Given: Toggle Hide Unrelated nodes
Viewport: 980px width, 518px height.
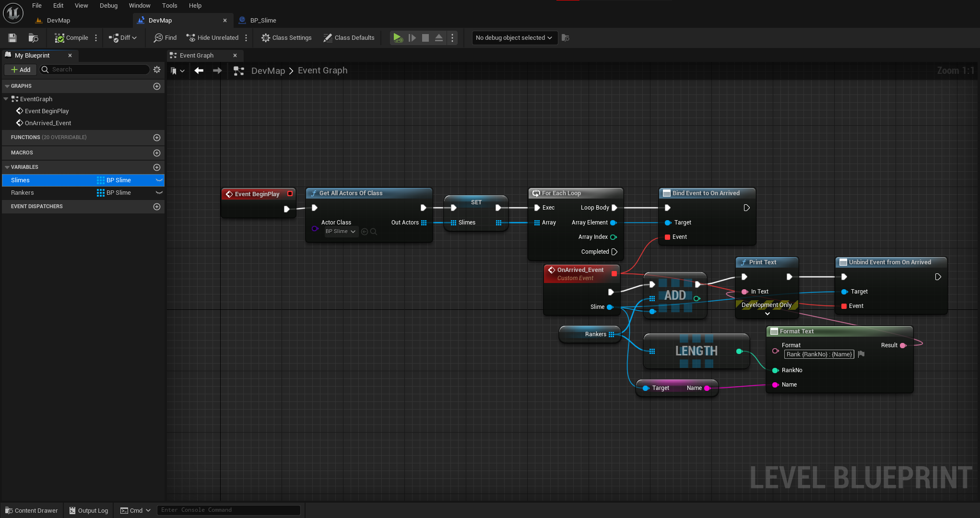Looking at the screenshot, I should 213,38.
